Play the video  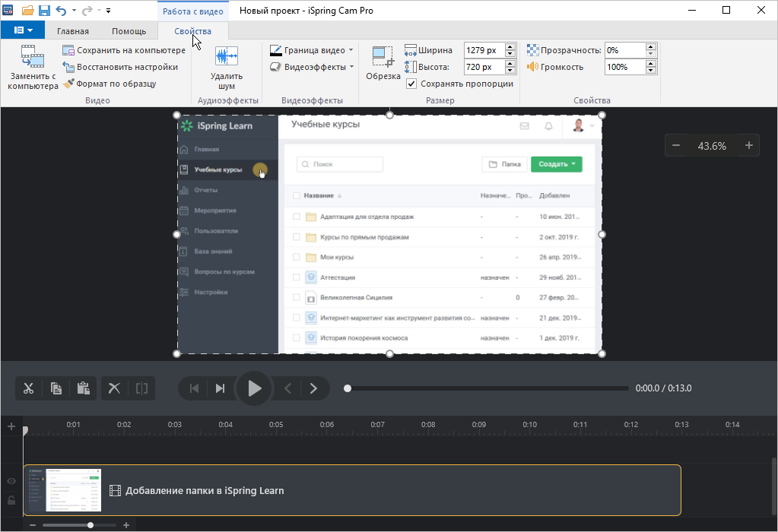pyautogui.click(x=254, y=388)
